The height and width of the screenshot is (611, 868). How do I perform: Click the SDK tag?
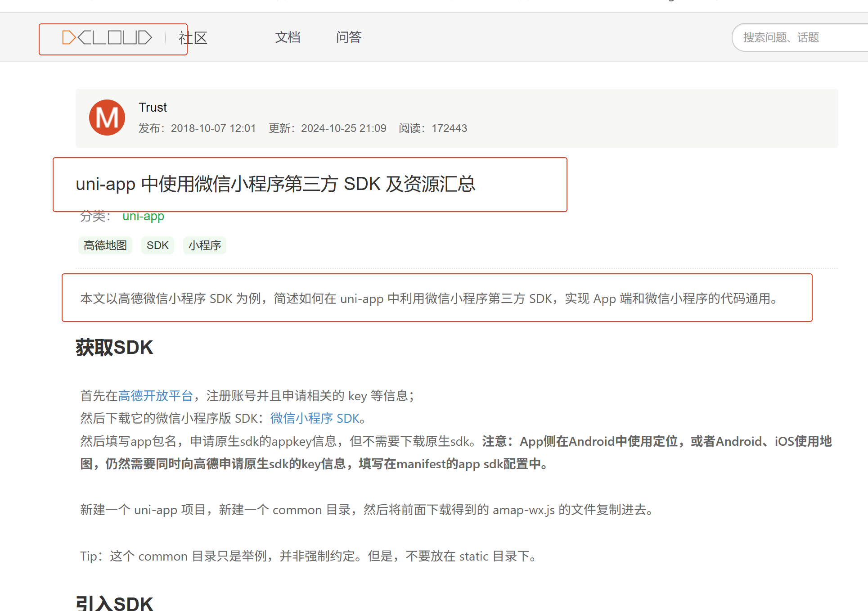pos(157,245)
